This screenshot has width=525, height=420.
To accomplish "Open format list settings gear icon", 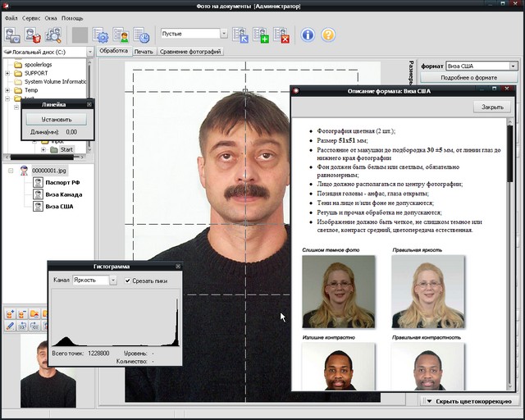I will (100, 35).
